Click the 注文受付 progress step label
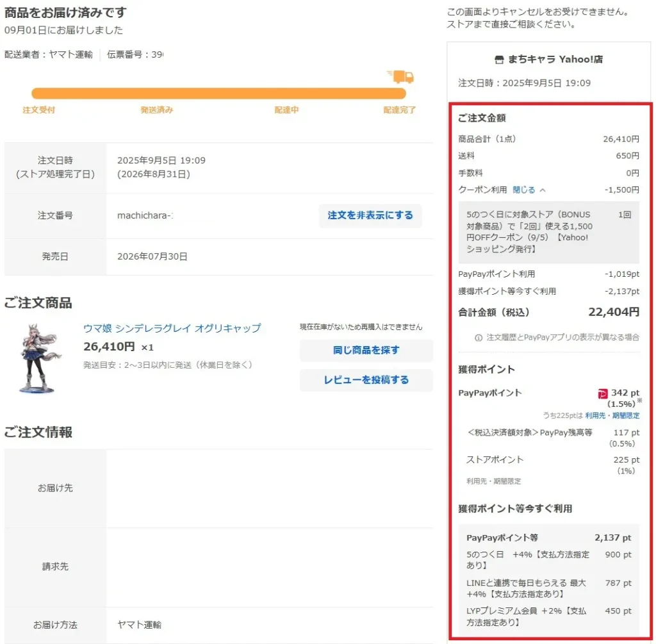The image size is (656, 644). pyautogui.click(x=39, y=110)
